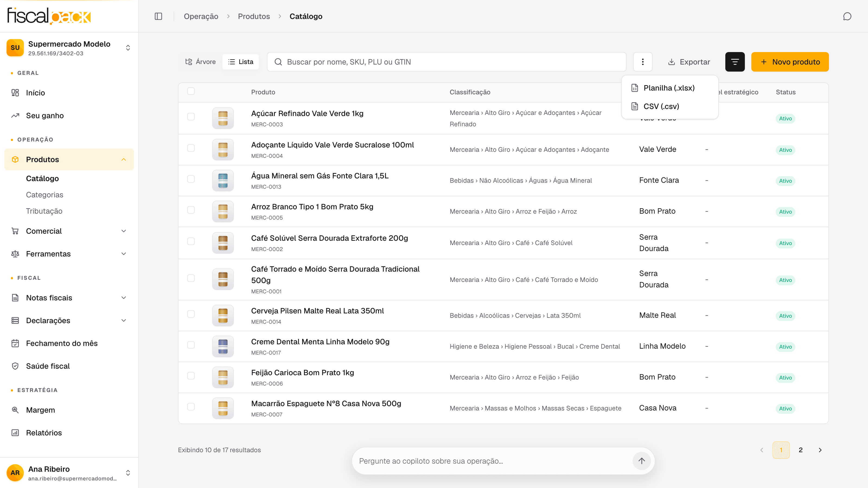Open the Supermercado Modelo company switcher
The width and height of the screenshot is (868, 488).
coord(69,48)
